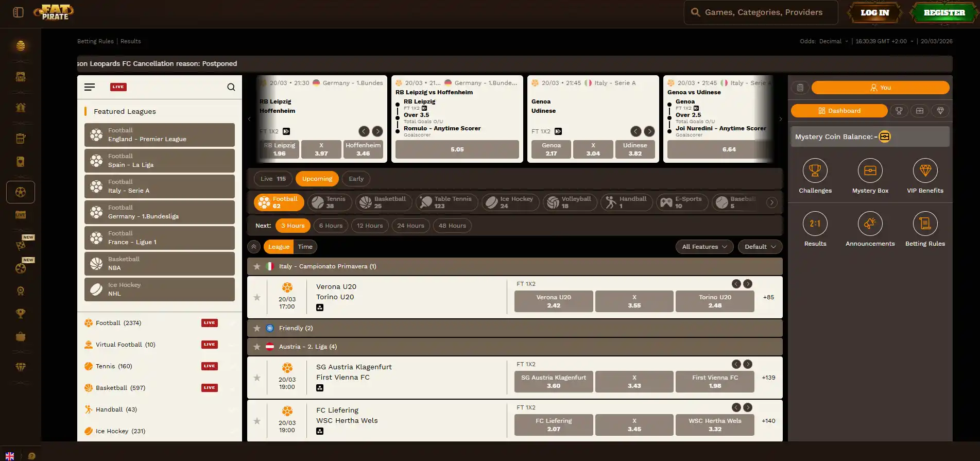Screen dimensions: 980x461
Task: Switch sorting to Time
Action: pos(305,247)
